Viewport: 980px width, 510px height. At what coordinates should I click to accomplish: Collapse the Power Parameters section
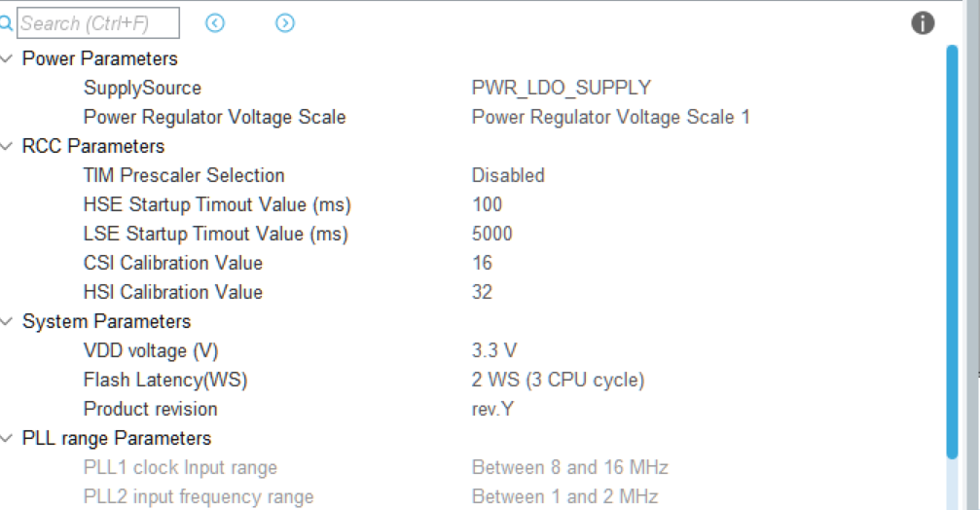[x=7, y=58]
